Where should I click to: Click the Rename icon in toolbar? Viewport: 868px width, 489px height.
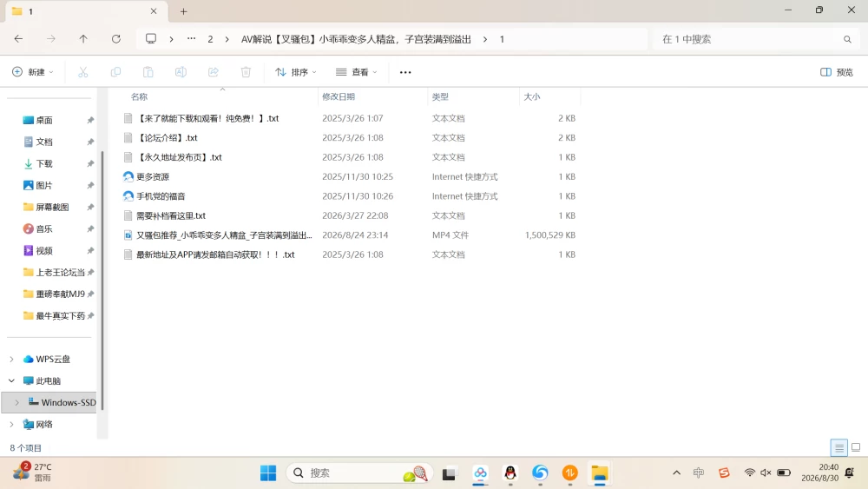click(x=181, y=72)
